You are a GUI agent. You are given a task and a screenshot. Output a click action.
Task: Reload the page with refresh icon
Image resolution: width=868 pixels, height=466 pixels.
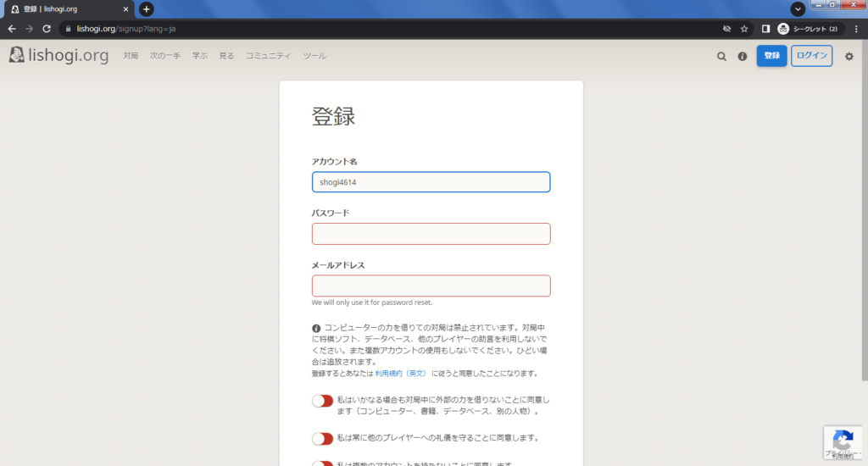[47, 29]
